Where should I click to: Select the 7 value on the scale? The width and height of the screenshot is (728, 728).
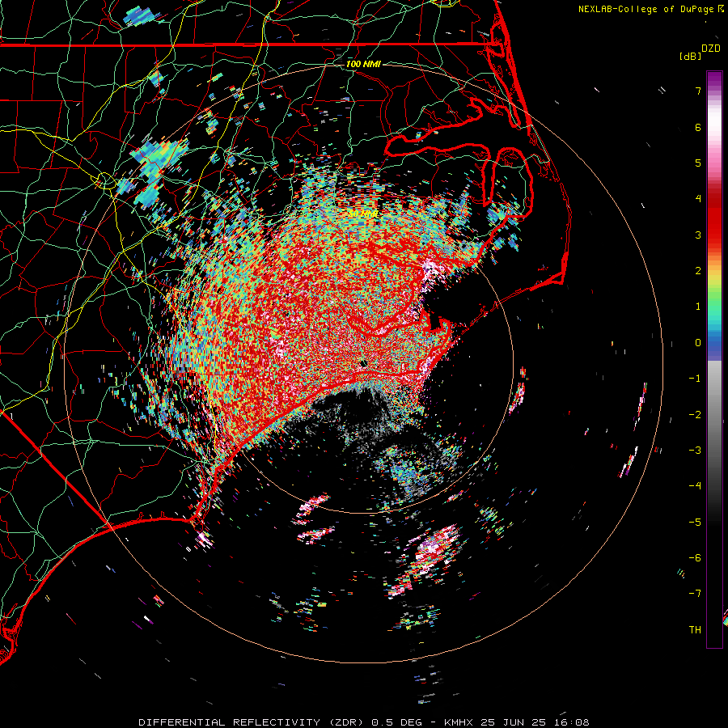[x=698, y=91]
